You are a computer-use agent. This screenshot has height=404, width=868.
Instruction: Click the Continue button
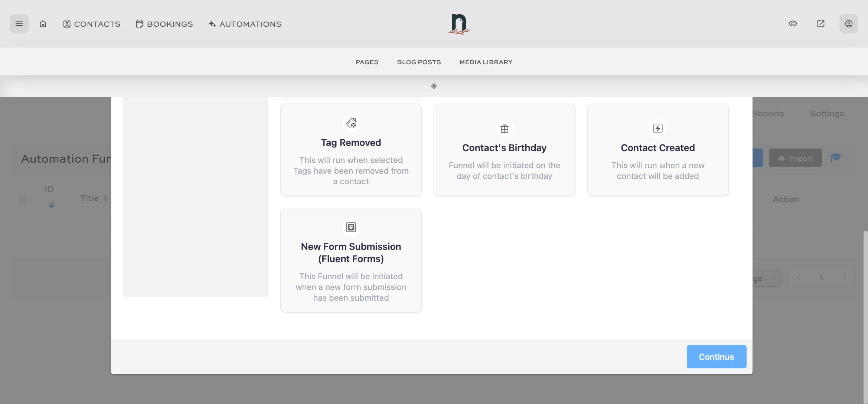point(716,356)
